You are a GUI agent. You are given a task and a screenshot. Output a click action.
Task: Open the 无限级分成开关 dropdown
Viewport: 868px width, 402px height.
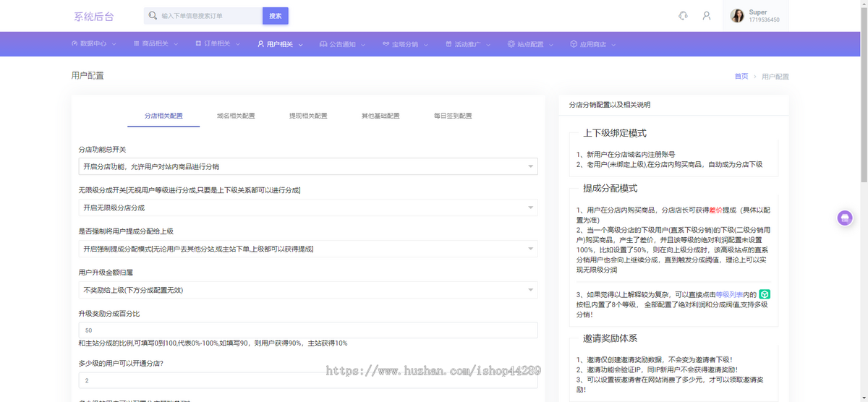(308, 208)
